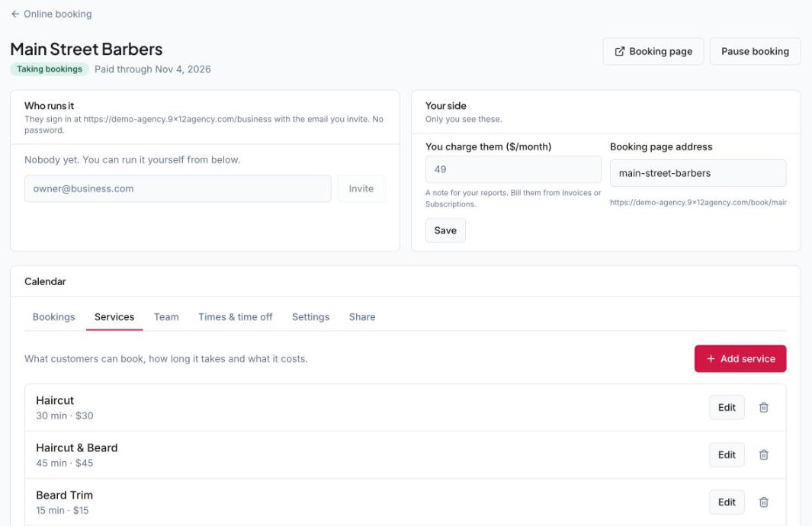Click the Haircut service name
Screen dimensions: 812x526
point(55,400)
